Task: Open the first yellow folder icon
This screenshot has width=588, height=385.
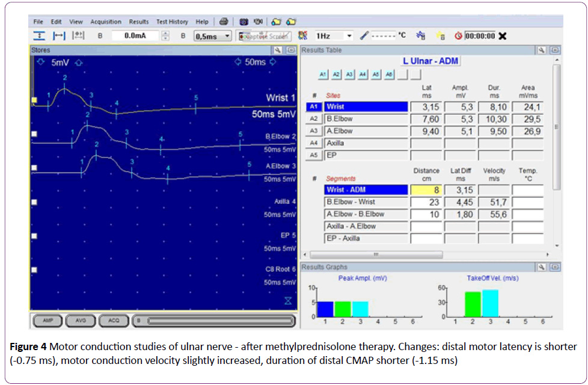Action: pos(276,22)
